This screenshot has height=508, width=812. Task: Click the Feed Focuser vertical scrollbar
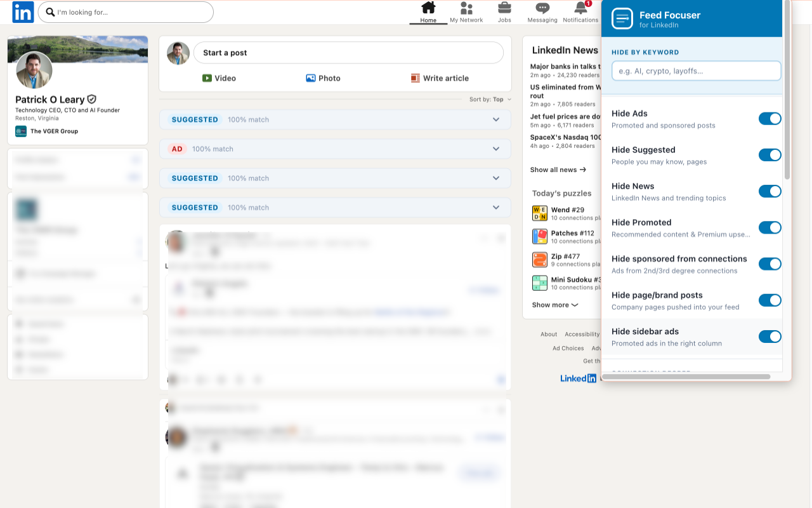(787, 90)
